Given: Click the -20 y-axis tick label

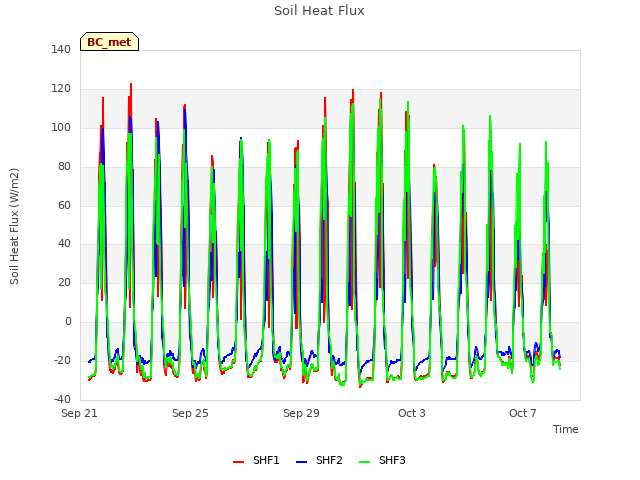Looking at the screenshot, I should [62, 360].
